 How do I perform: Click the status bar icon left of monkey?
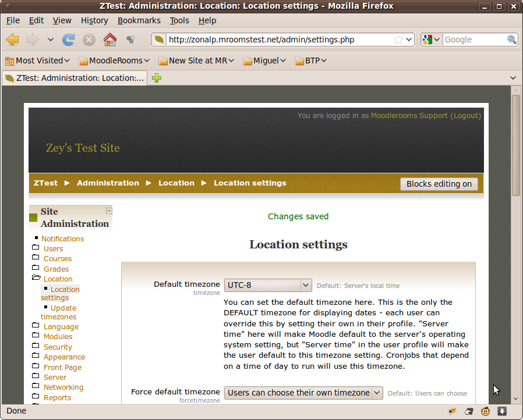pos(469,412)
